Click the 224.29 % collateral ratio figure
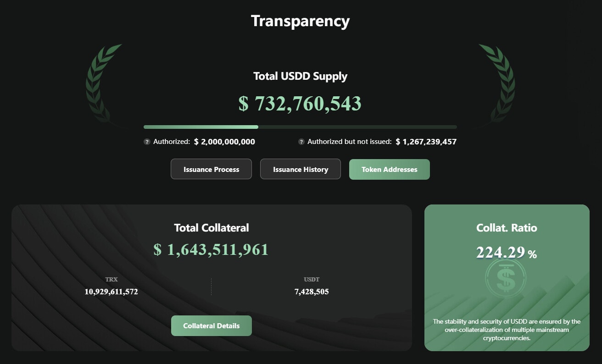The height and width of the screenshot is (364, 602). pyautogui.click(x=506, y=253)
